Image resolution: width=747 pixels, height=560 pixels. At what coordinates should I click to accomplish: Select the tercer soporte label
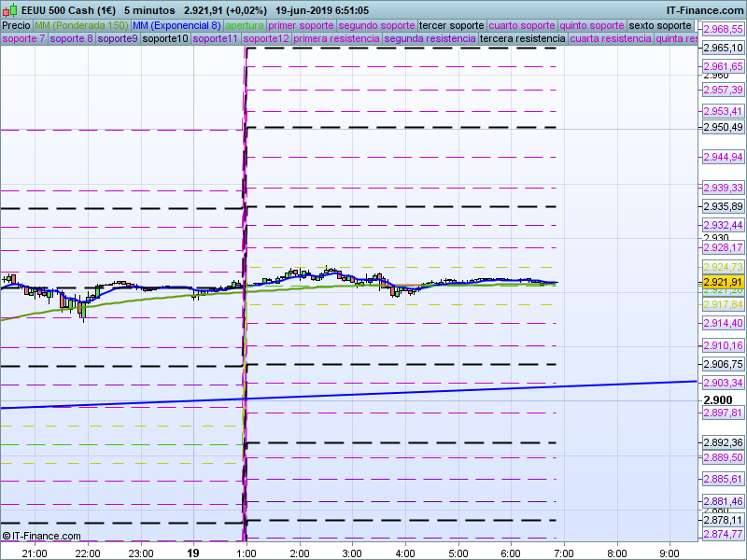coord(452,25)
